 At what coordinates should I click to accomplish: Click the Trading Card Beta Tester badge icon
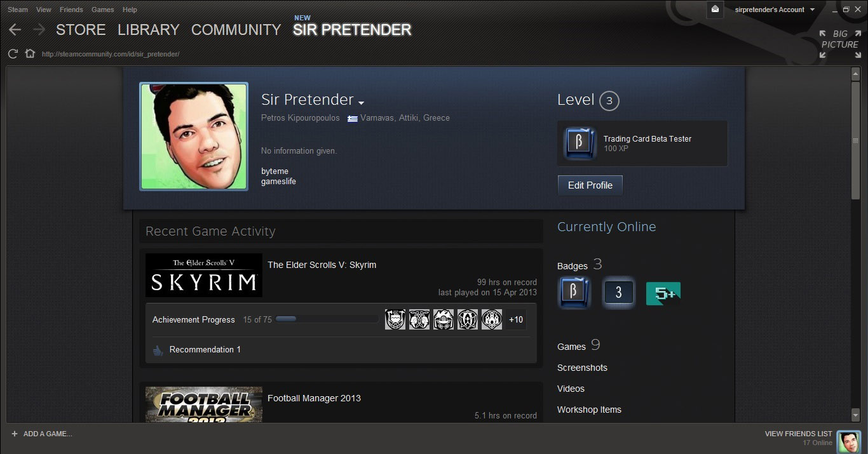coord(580,144)
